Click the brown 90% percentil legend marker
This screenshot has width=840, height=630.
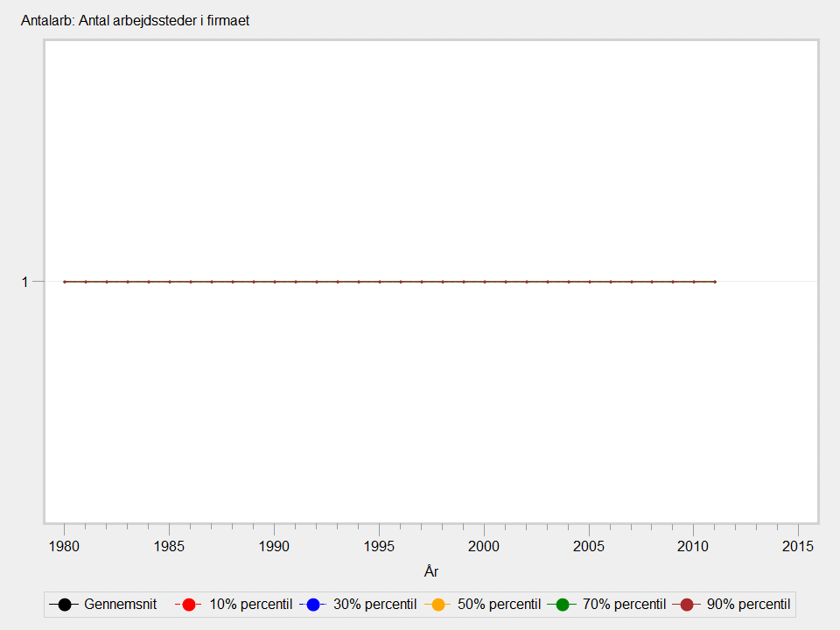click(687, 605)
